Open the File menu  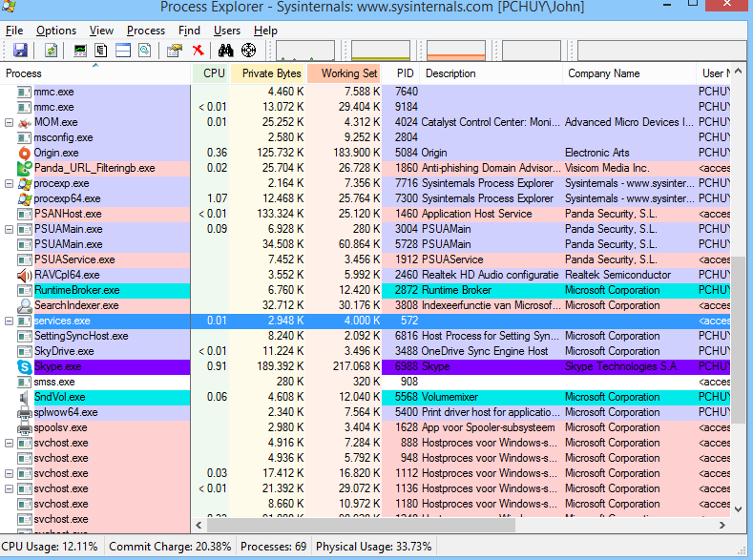click(14, 31)
